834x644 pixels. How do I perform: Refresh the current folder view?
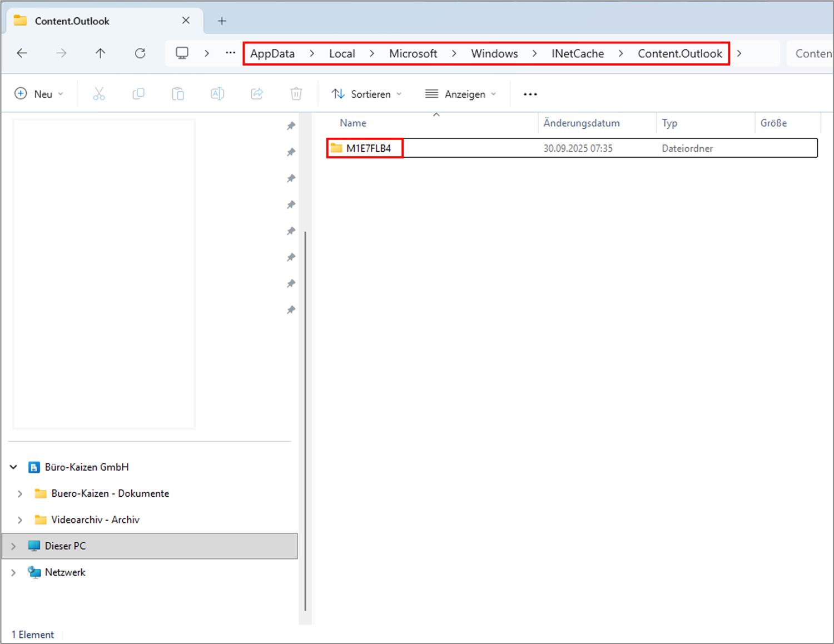pyautogui.click(x=140, y=53)
